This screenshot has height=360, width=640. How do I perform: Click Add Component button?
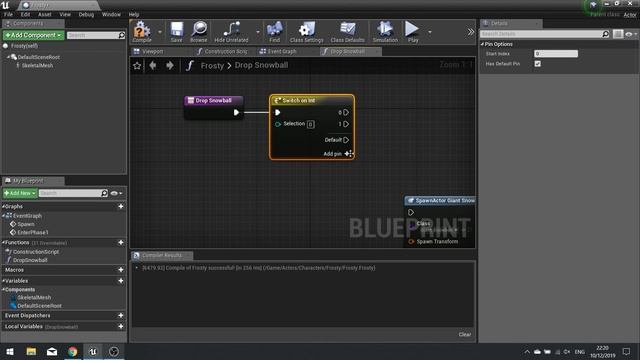pyautogui.click(x=33, y=35)
